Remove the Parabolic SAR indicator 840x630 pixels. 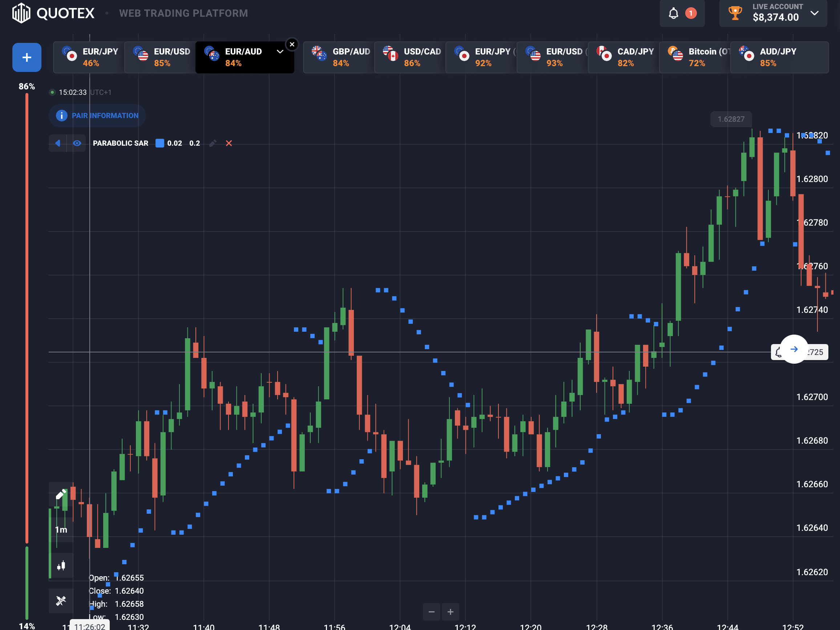point(229,143)
